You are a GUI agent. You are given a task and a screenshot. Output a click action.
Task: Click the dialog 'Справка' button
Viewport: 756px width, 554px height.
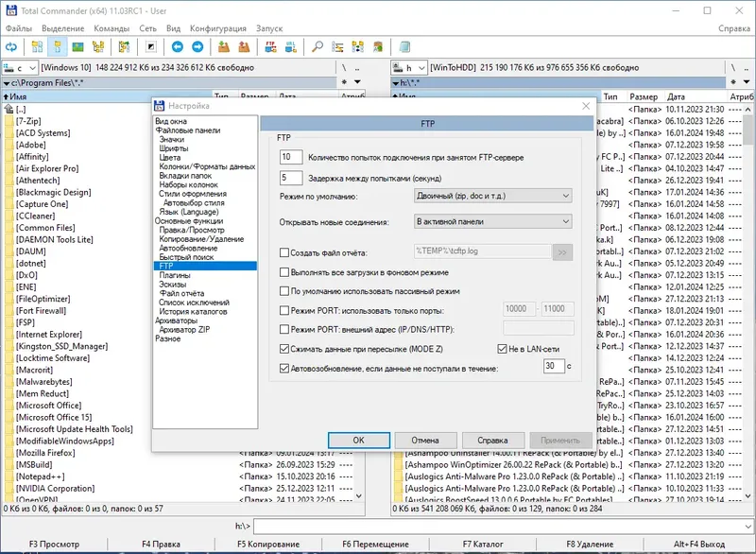click(492, 441)
